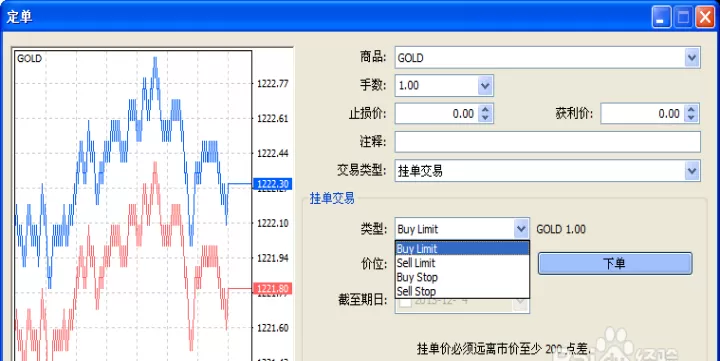Click the 1221.94 price axis label

coord(273,258)
